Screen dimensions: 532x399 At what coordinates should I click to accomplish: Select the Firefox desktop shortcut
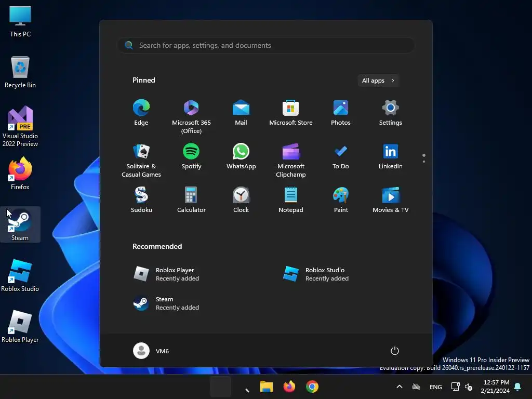20,174
